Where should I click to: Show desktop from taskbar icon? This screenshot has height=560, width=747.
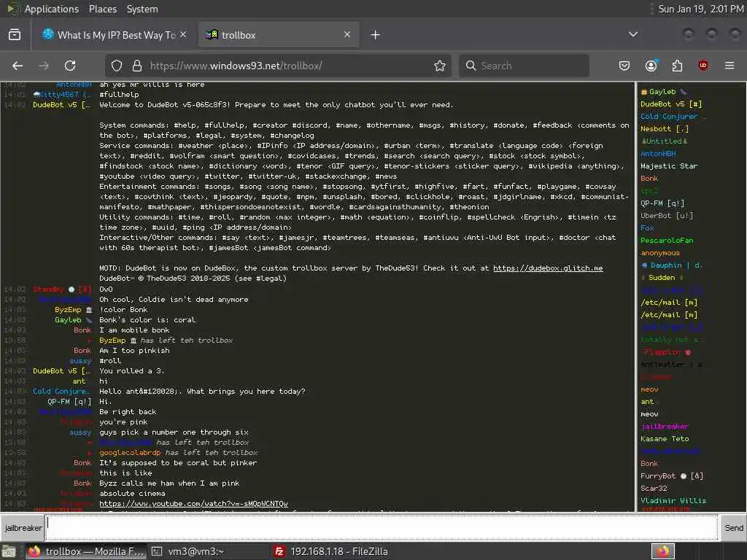coord(9,551)
